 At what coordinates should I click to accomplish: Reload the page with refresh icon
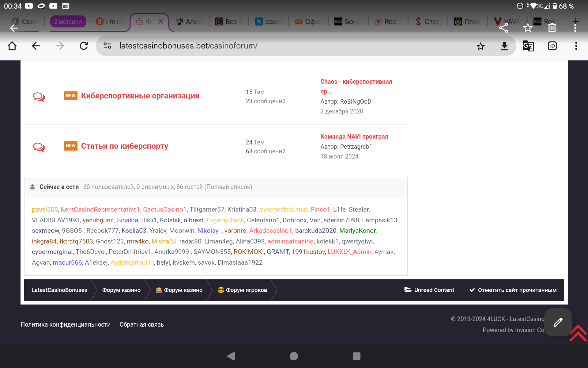pyautogui.click(x=84, y=46)
